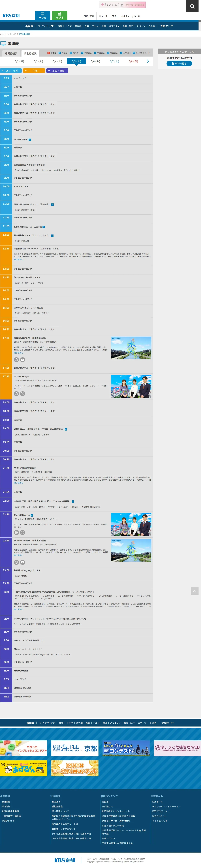Open website globe icon for 17:00 program

(16, 359)
